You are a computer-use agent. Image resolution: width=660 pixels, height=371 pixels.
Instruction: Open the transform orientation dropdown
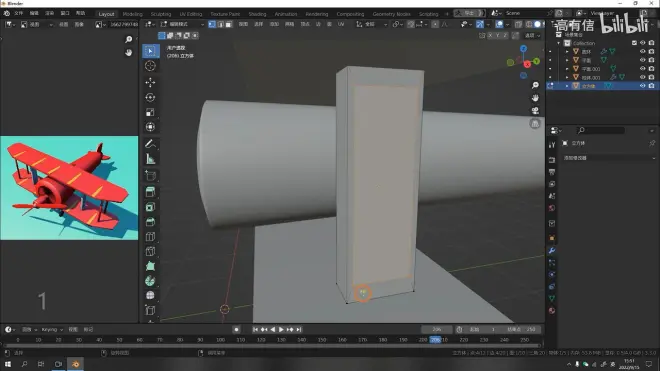click(x=371, y=24)
